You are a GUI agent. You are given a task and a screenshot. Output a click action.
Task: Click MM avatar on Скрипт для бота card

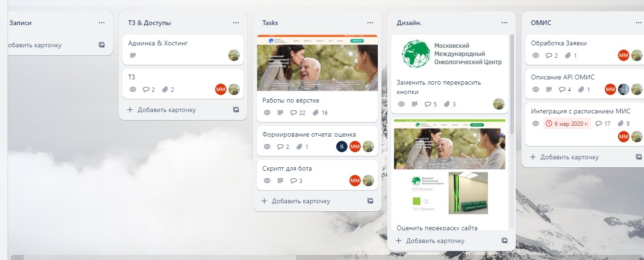pos(355,181)
